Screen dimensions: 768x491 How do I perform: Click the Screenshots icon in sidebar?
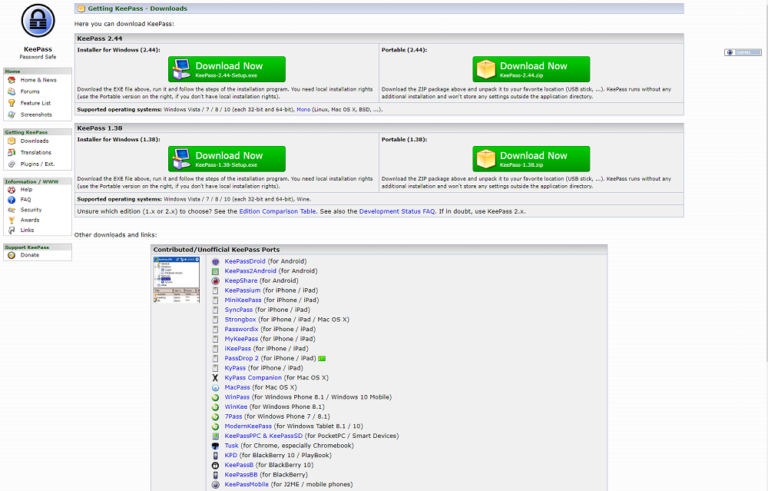(x=11, y=115)
